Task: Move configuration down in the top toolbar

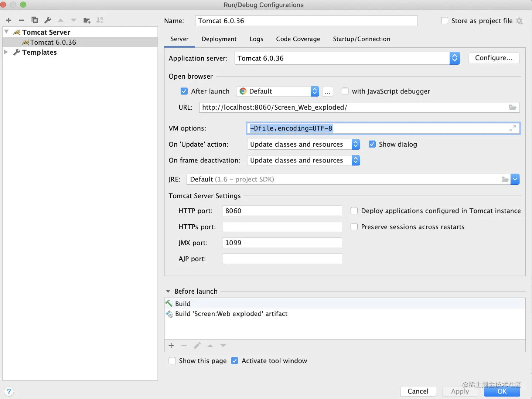Action: tap(74, 20)
